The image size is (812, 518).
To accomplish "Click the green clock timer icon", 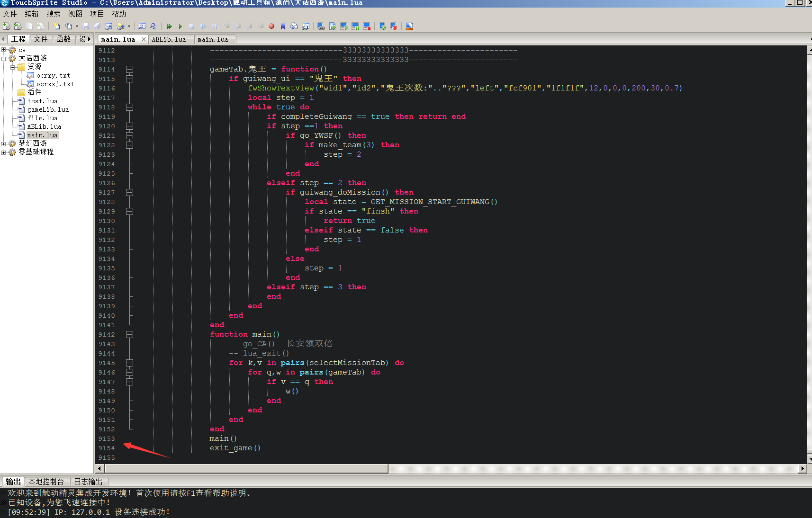I will 383,26.
